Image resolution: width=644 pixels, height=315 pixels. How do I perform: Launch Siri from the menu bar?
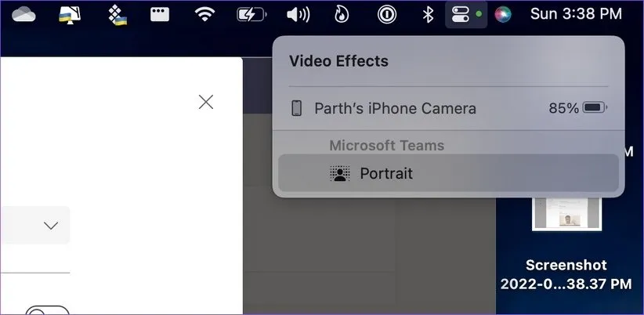503,15
